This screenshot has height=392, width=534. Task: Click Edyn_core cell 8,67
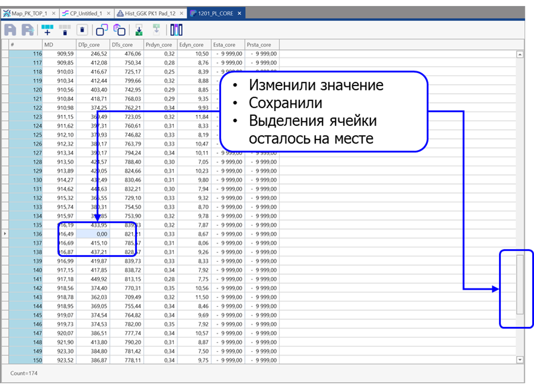(194, 234)
